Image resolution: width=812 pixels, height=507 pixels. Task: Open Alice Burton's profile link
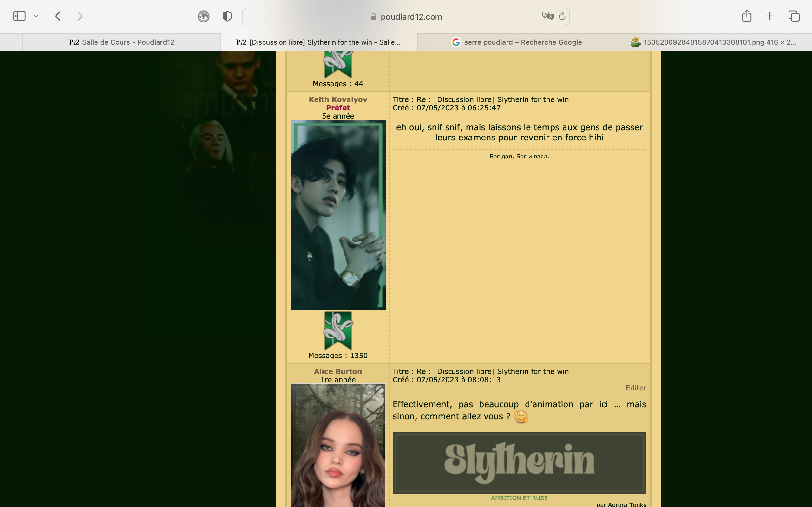[338, 371]
